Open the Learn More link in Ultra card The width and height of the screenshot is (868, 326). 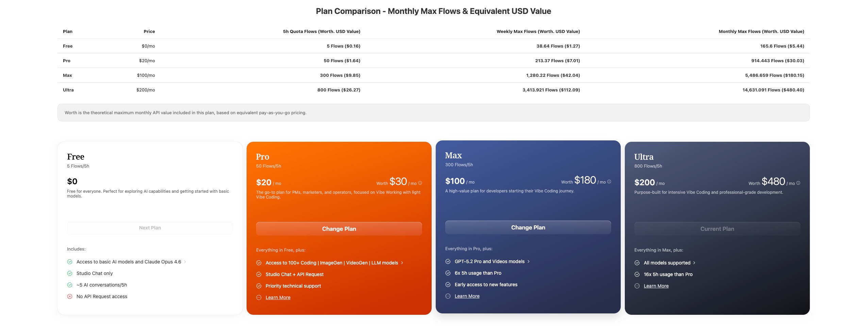(x=656, y=286)
